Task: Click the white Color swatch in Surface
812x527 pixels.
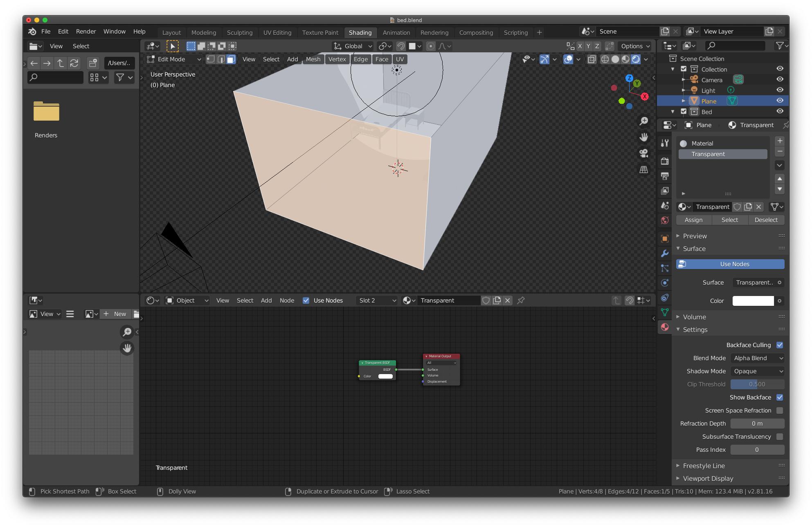Action: 753,301
